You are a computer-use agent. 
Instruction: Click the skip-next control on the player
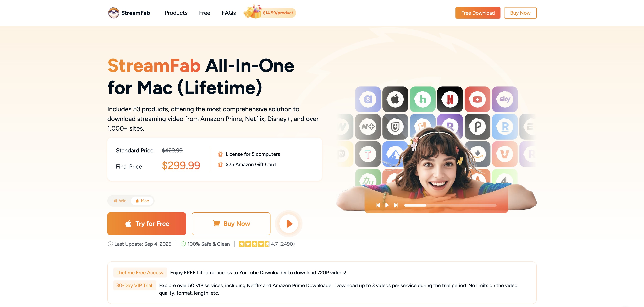pyautogui.click(x=396, y=205)
